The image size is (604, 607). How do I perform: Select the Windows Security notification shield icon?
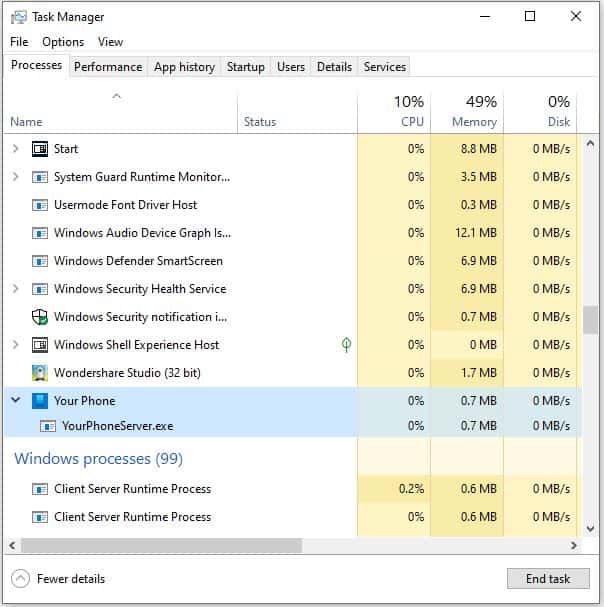coord(39,317)
